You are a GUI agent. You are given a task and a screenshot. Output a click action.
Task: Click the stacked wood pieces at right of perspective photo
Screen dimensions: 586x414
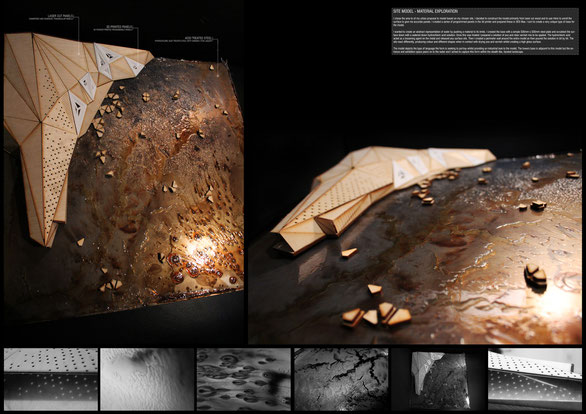click(x=536, y=276)
